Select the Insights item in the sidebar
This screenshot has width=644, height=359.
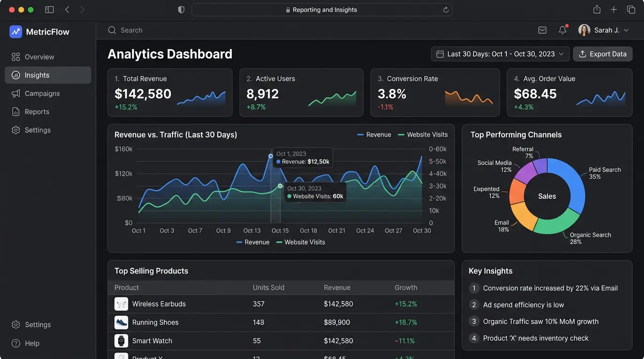[x=48, y=75]
